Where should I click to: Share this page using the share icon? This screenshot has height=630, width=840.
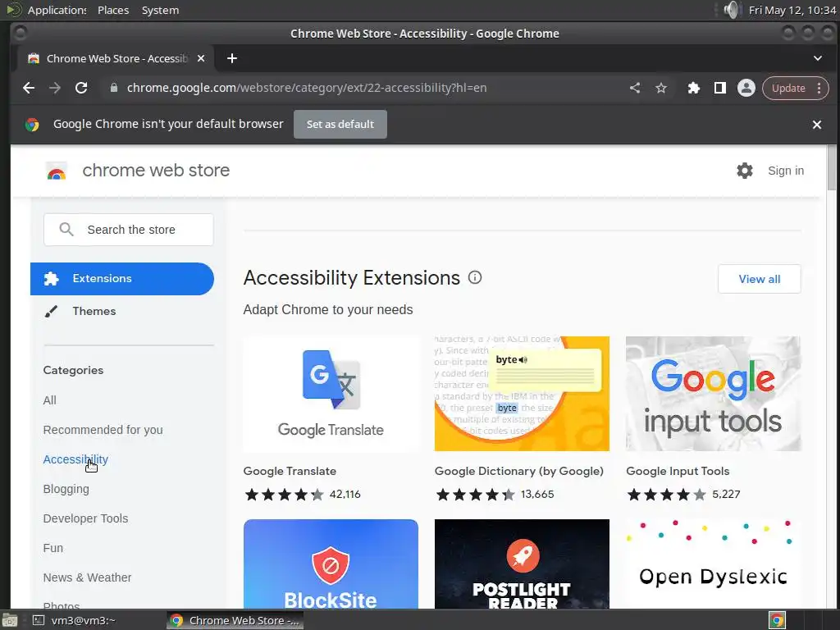point(635,88)
